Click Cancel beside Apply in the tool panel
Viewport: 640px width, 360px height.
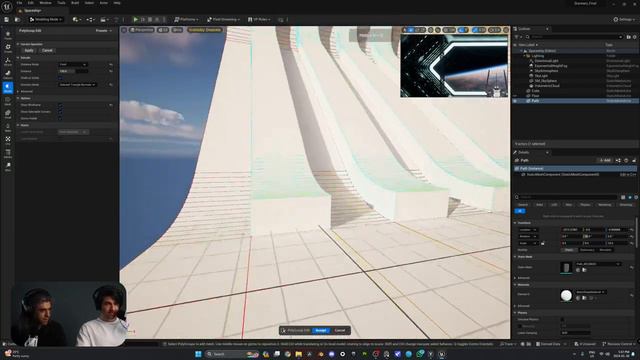click(47, 51)
